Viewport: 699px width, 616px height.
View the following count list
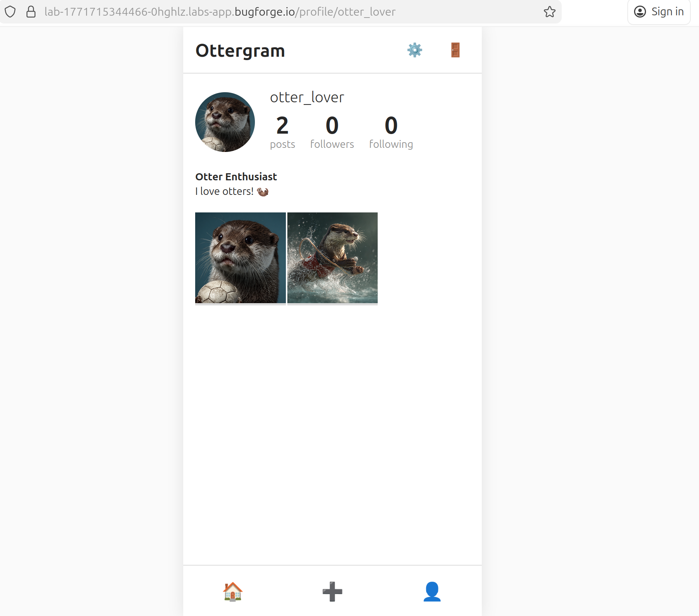(391, 132)
